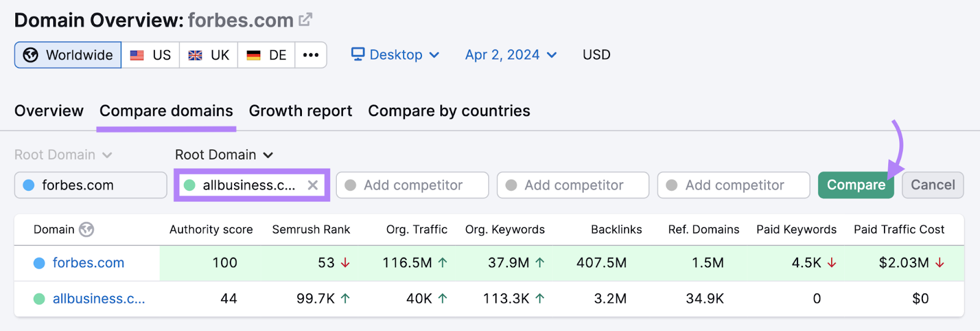
Task: Click the first empty Add competitor field
Action: coord(412,185)
